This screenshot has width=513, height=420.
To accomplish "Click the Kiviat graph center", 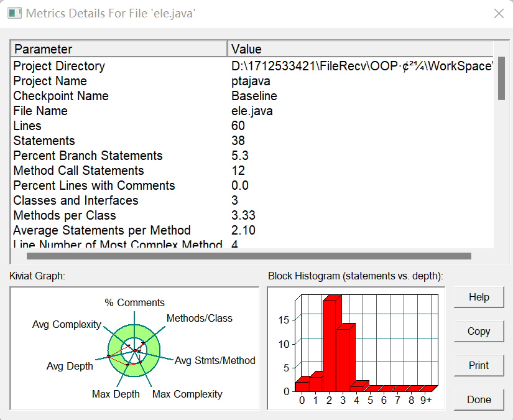I will (134, 350).
